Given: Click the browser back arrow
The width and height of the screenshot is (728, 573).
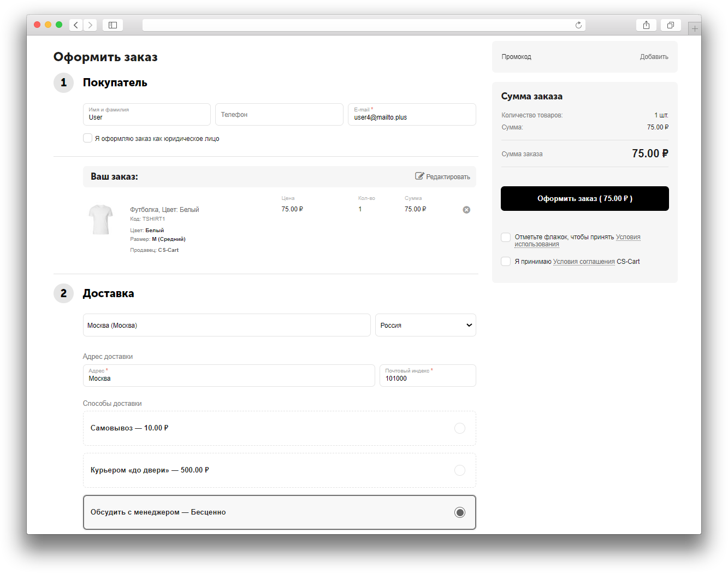Looking at the screenshot, I should [x=76, y=25].
